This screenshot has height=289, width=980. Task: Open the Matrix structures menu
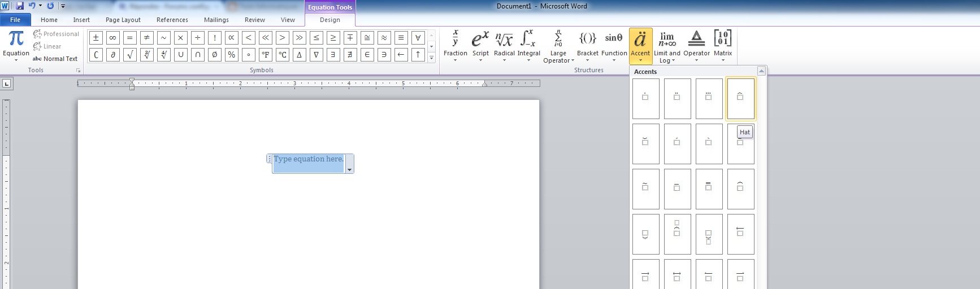pyautogui.click(x=722, y=45)
